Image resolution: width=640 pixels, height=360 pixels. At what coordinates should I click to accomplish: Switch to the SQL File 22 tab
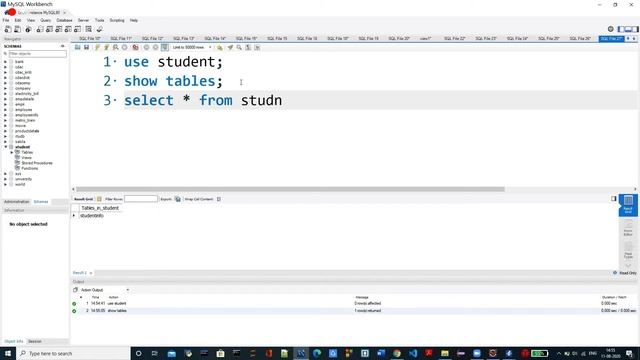pyautogui.click(x=455, y=38)
